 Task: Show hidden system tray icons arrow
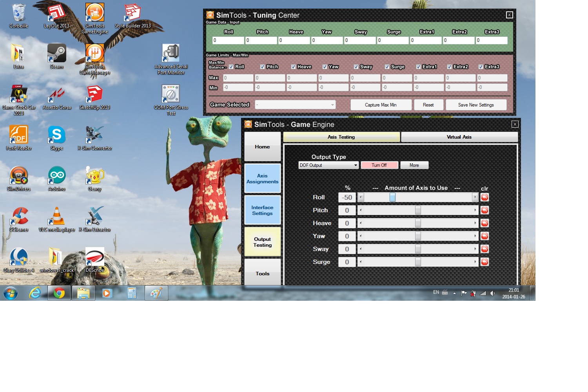(x=454, y=293)
